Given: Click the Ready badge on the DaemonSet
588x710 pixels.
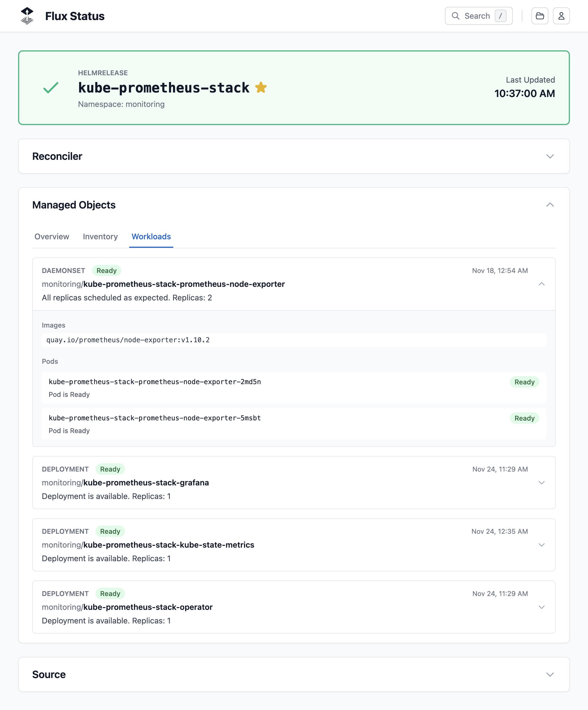Looking at the screenshot, I should point(107,270).
